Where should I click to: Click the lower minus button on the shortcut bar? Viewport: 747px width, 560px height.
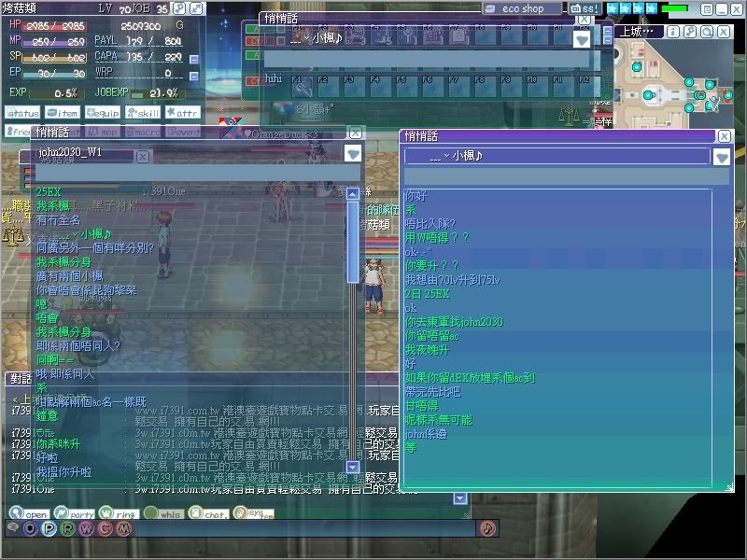[608, 40]
